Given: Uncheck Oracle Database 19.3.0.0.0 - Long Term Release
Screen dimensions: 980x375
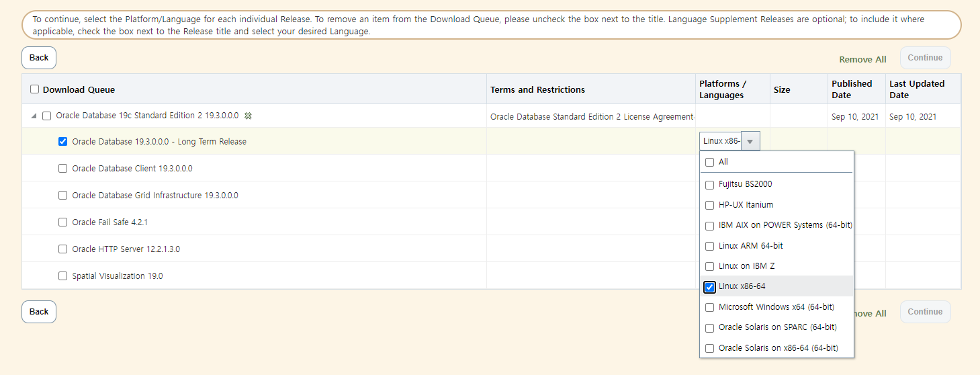Looking at the screenshot, I should tap(63, 141).
